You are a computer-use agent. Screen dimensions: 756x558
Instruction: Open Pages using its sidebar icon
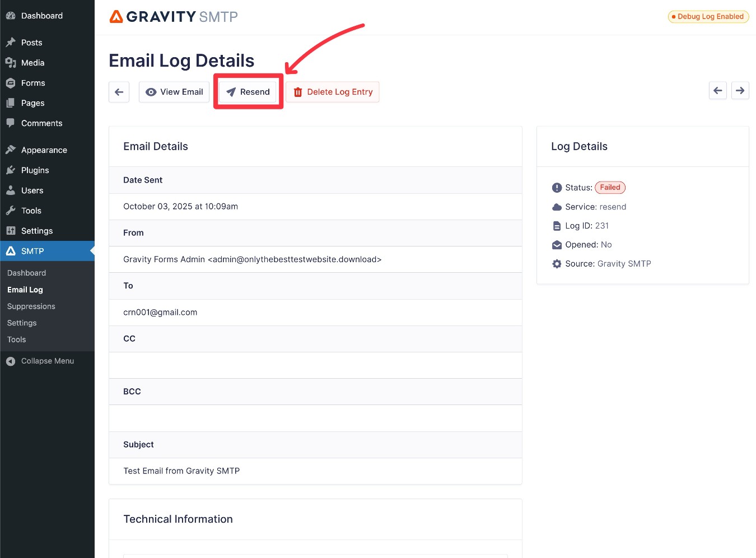pyautogui.click(x=11, y=103)
